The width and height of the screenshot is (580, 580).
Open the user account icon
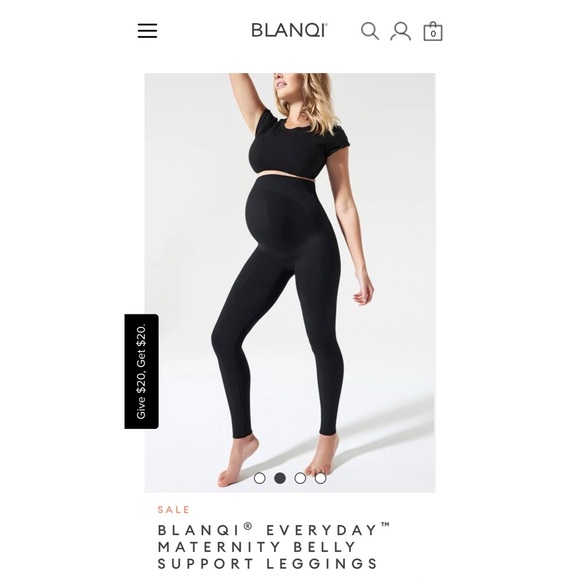pos(400,31)
